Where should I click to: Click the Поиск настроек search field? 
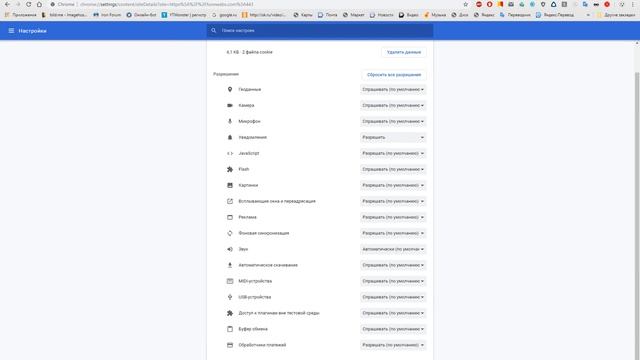point(320,31)
